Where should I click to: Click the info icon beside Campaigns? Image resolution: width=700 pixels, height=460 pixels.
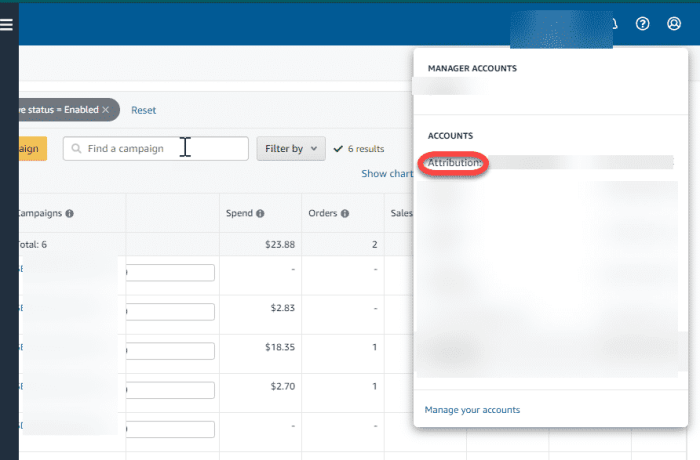[70, 213]
